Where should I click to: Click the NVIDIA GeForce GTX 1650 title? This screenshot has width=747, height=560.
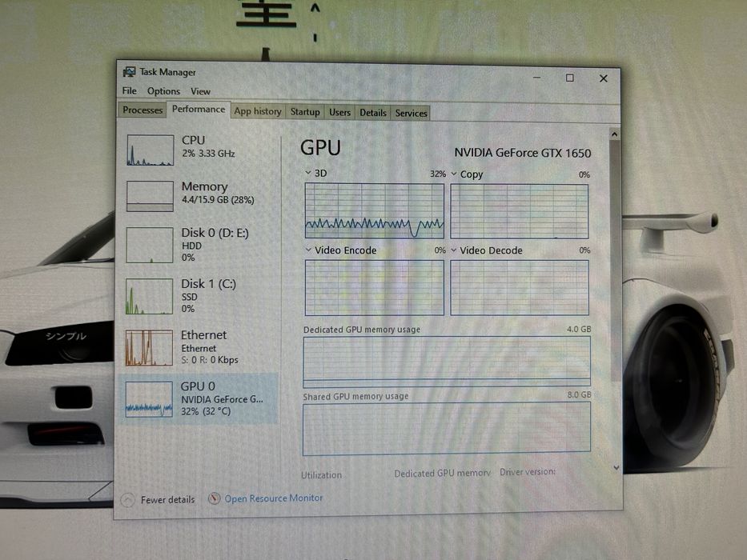point(523,153)
